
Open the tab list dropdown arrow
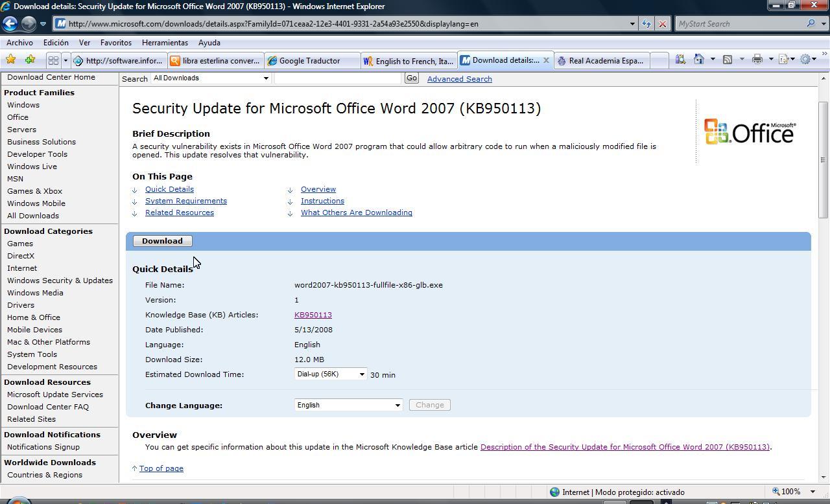click(x=65, y=60)
